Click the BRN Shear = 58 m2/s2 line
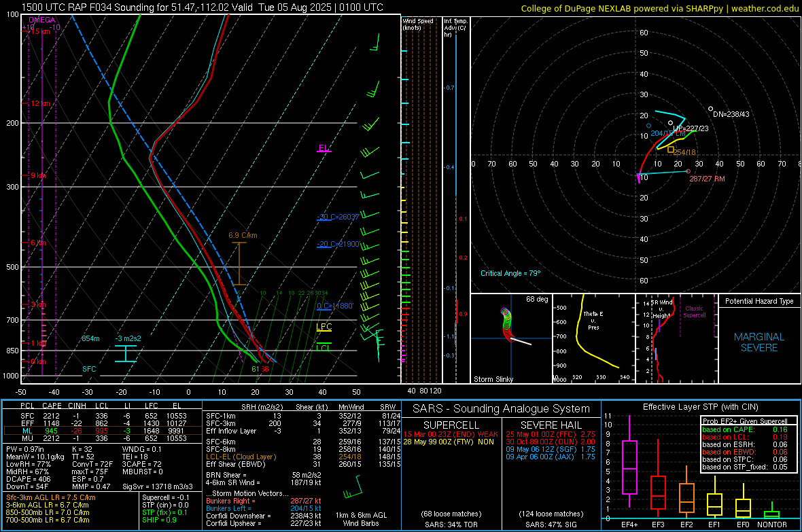 coord(264,475)
